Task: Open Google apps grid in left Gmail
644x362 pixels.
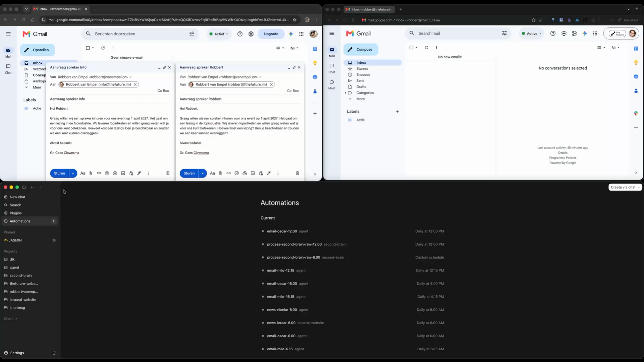Action: click(302, 34)
